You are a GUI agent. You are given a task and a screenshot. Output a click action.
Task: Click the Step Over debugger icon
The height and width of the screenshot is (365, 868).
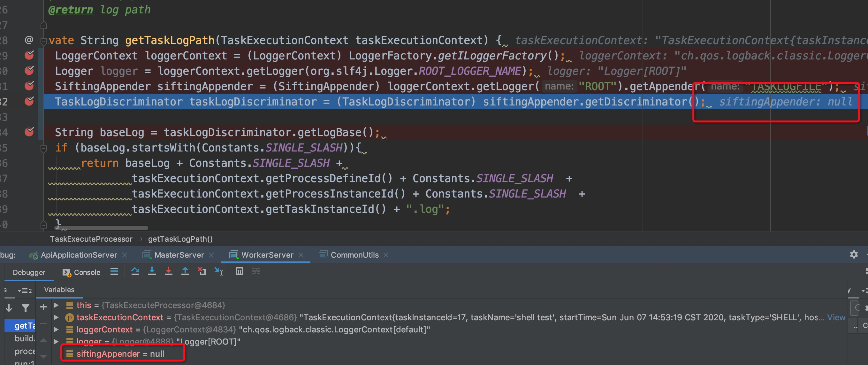135,272
